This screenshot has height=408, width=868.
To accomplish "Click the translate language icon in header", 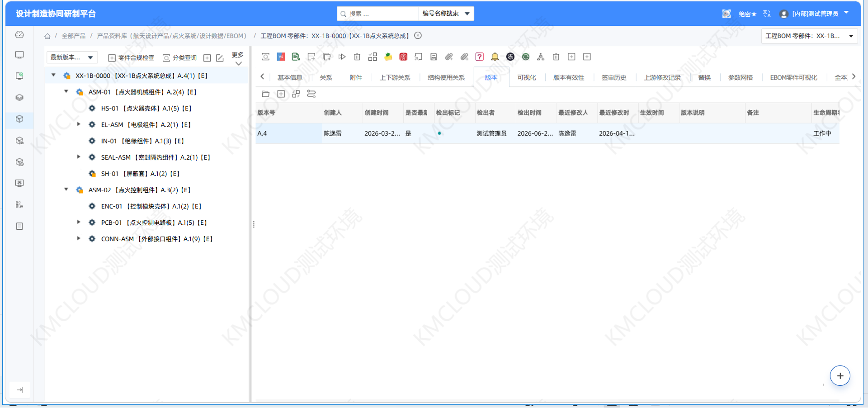I will tap(767, 14).
